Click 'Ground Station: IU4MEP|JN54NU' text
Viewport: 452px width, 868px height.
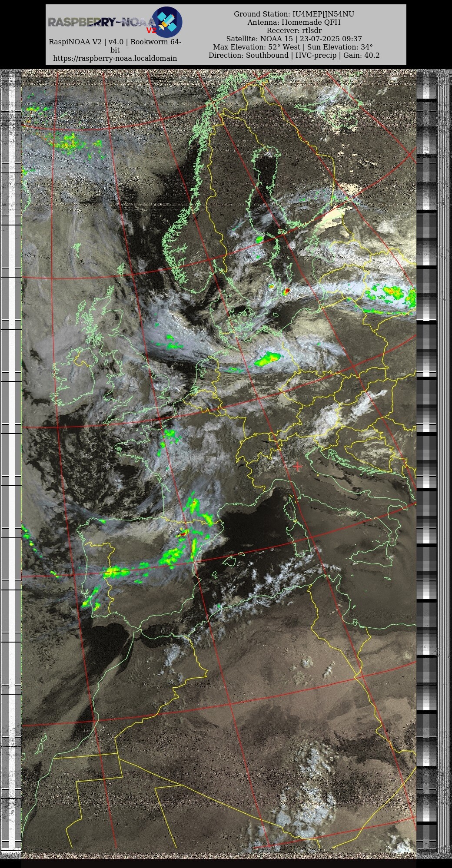[294, 14]
